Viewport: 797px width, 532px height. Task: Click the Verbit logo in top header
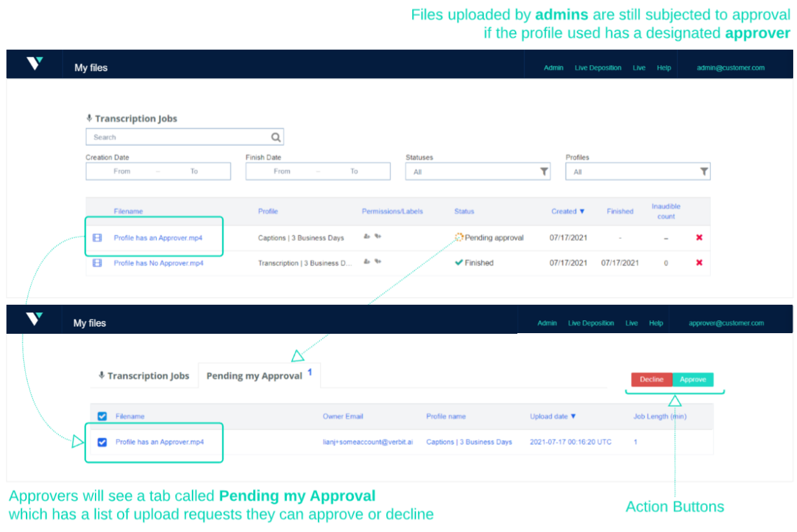(34, 63)
